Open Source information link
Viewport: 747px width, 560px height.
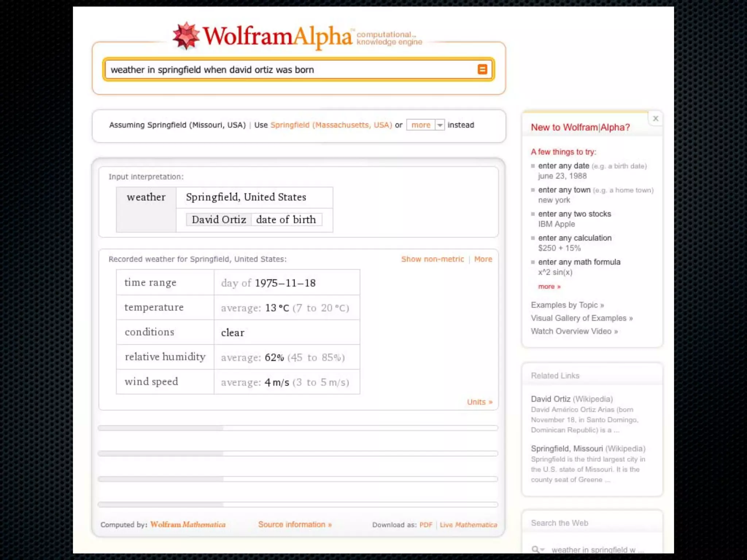click(295, 524)
